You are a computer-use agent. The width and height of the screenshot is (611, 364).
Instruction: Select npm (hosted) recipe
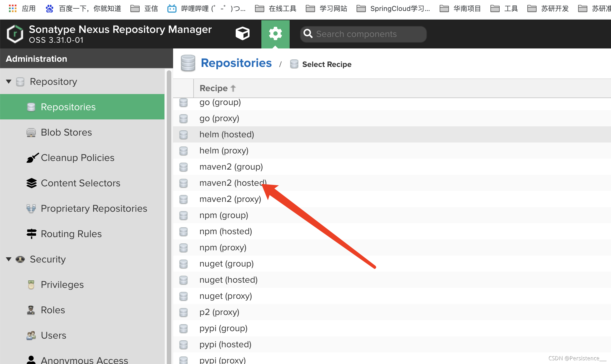coord(392,232)
